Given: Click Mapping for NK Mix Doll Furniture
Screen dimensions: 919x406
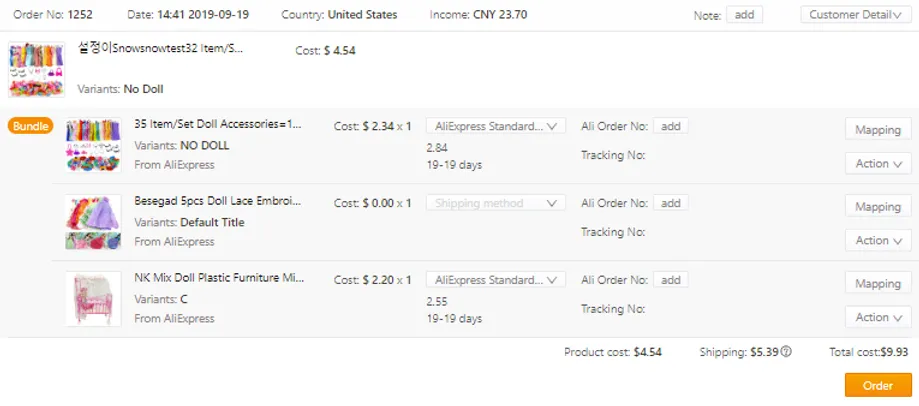Looking at the screenshot, I should 878,284.
